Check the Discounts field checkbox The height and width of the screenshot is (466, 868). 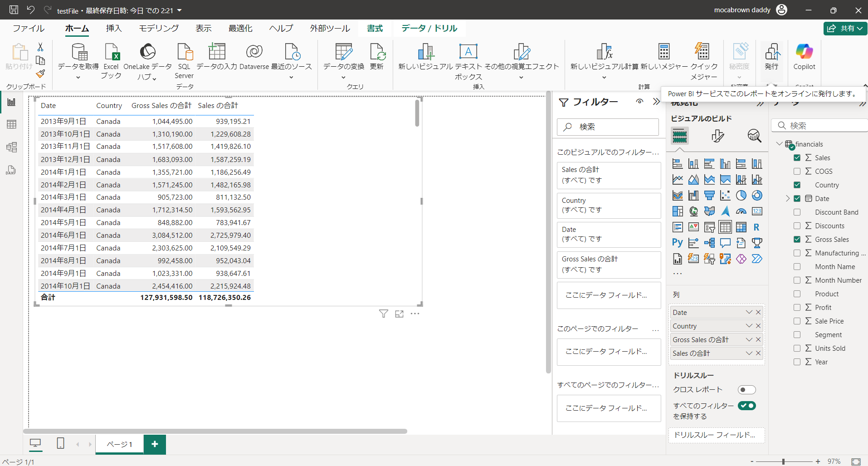[x=797, y=226]
